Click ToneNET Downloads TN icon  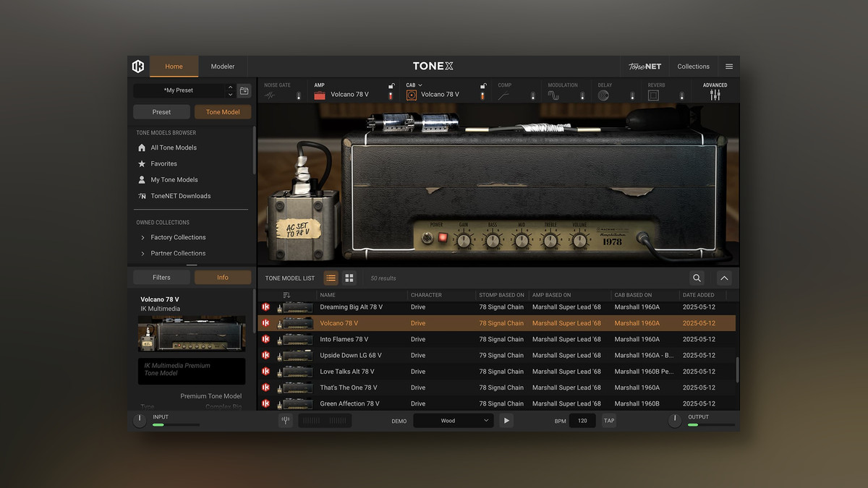click(142, 196)
